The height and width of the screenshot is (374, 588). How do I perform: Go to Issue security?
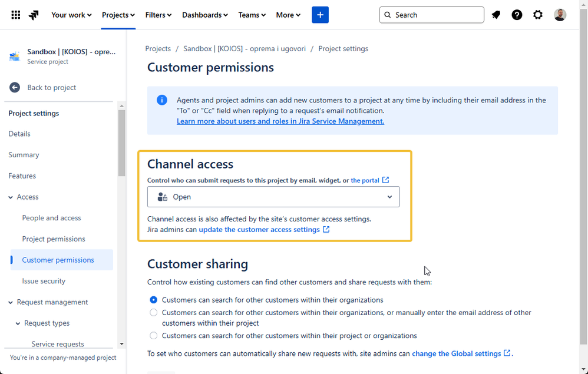pos(44,281)
